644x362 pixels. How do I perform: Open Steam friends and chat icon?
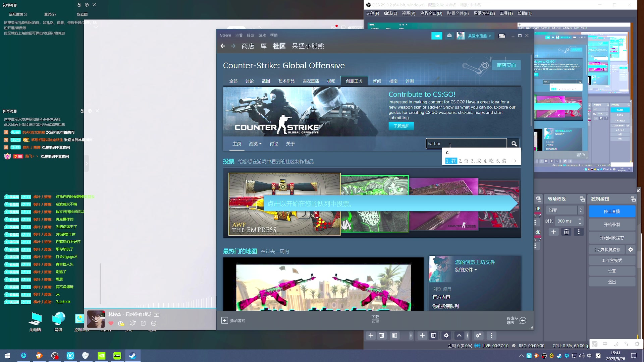click(523, 320)
